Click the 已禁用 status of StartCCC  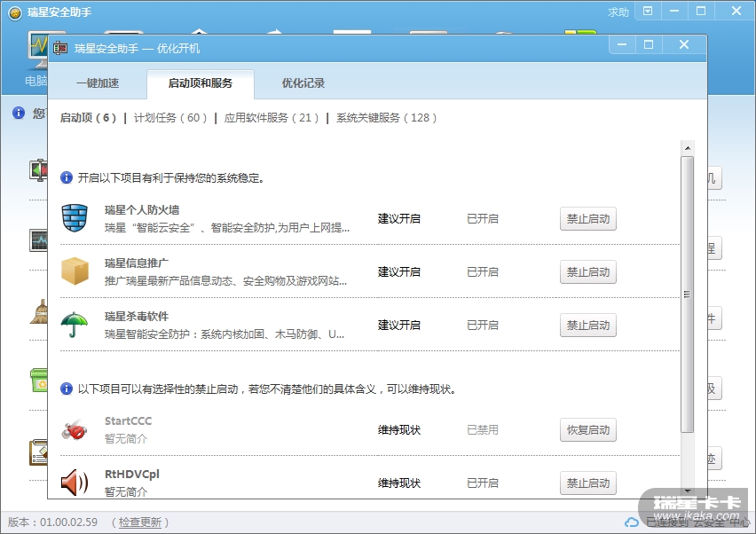click(483, 430)
